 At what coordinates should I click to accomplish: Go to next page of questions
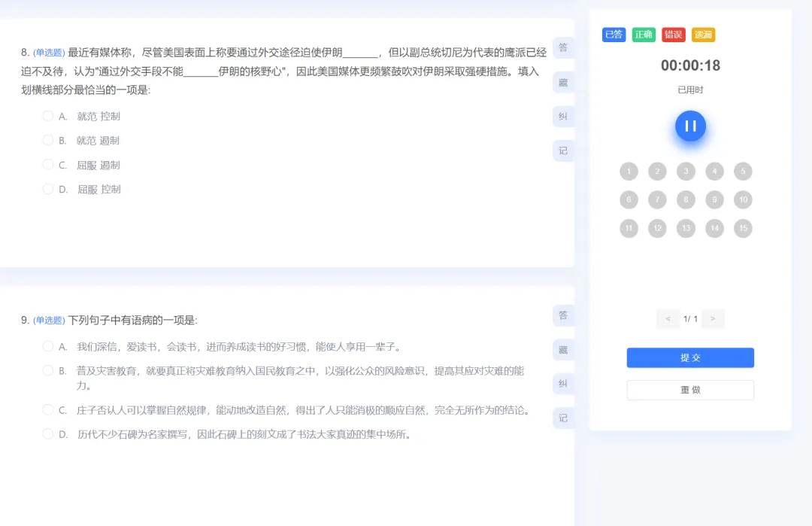click(713, 319)
